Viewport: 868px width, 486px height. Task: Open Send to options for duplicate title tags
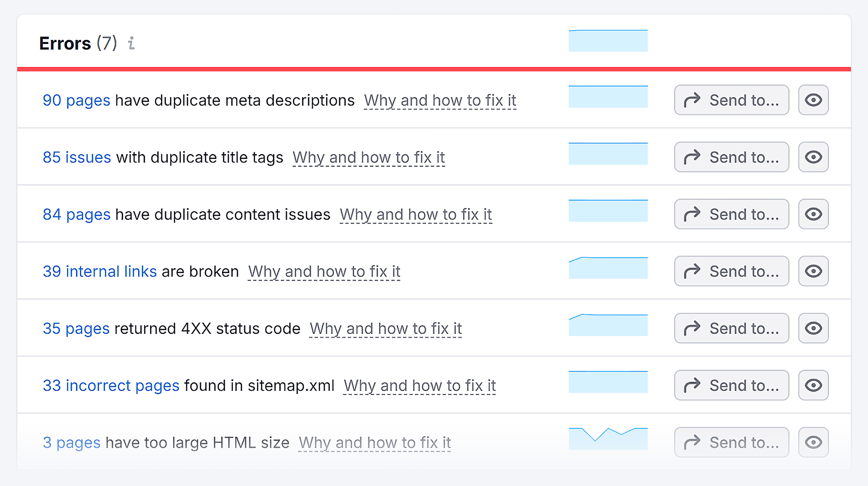(731, 157)
